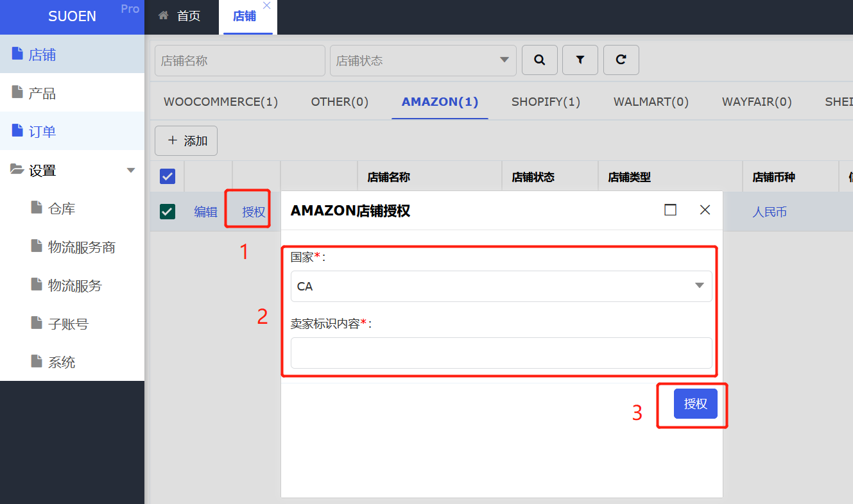Close the 店铺 tab with its X
This screenshot has height=504, width=853.
click(x=267, y=6)
